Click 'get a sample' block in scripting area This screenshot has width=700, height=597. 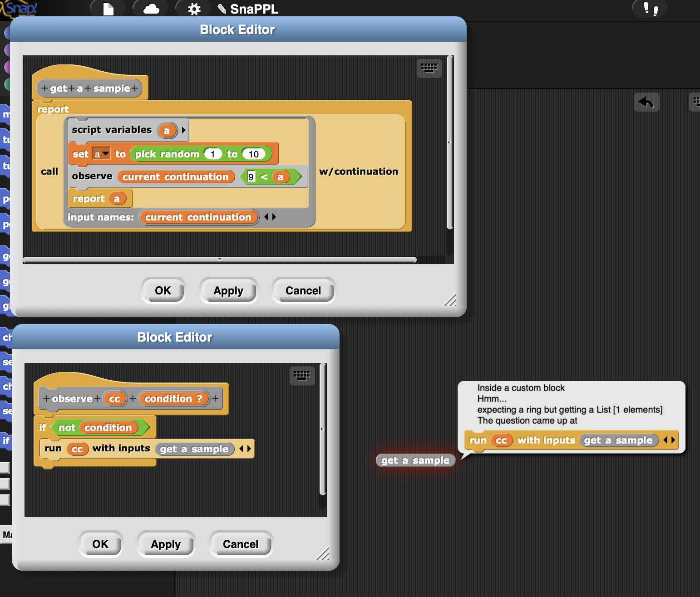pyautogui.click(x=415, y=460)
